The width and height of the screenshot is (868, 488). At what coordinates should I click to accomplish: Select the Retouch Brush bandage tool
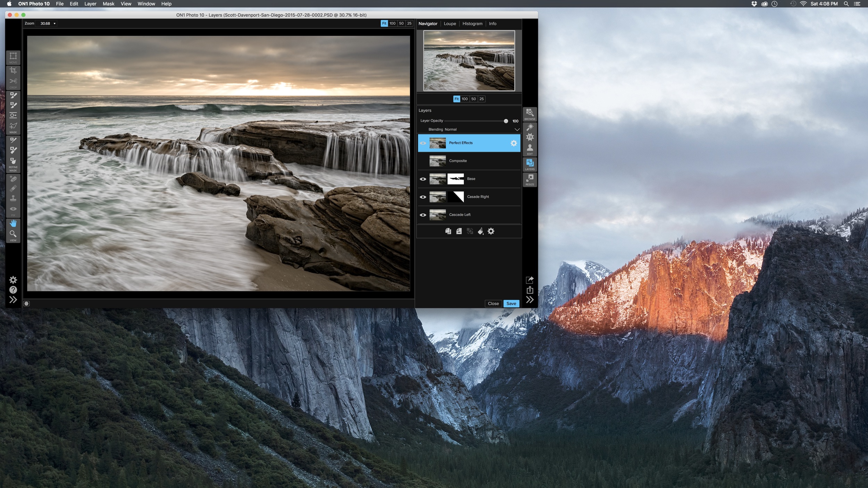[13, 189]
